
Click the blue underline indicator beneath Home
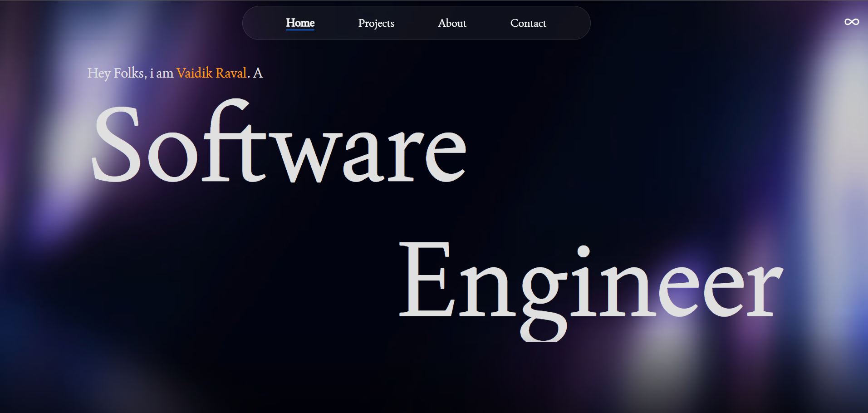point(300,30)
